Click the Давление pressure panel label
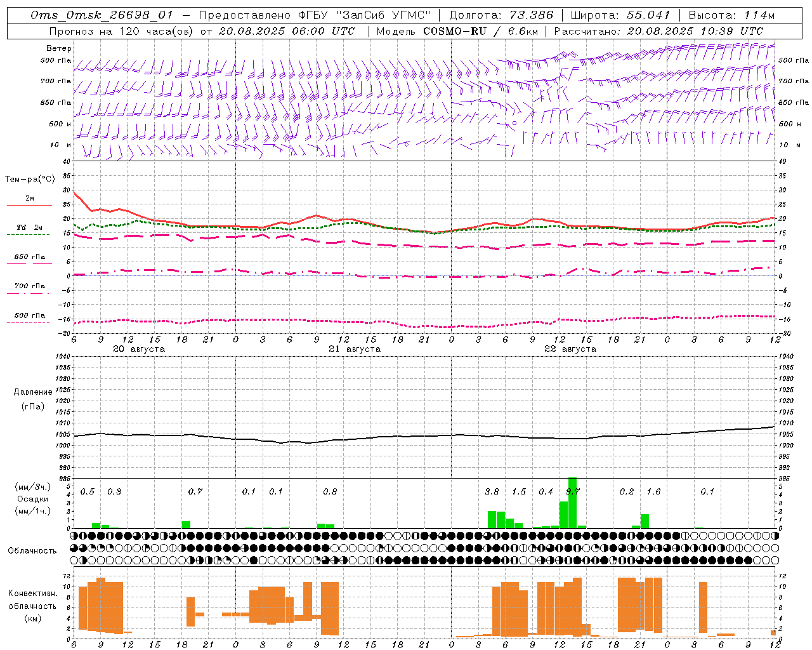The height and width of the screenshot is (650, 812). pos(33,392)
